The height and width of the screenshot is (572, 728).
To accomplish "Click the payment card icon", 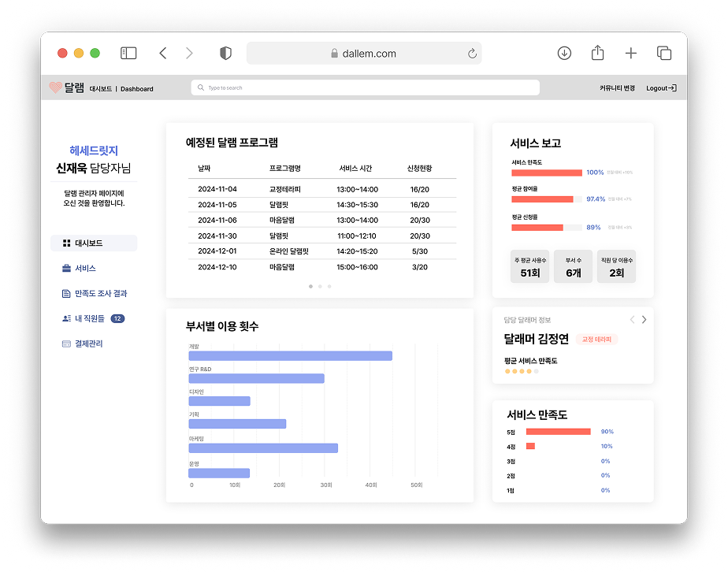I will [x=66, y=344].
